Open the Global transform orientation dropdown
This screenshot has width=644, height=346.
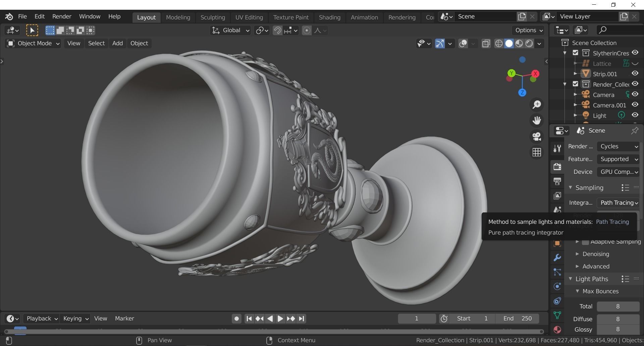(x=230, y=31)
